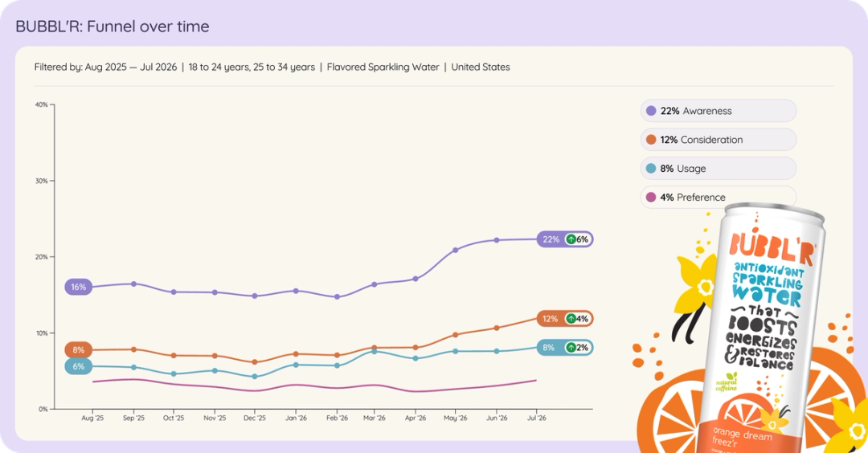Select the 12% Consideration end label
The image size is (868, 453).
(x=565, y=319)
